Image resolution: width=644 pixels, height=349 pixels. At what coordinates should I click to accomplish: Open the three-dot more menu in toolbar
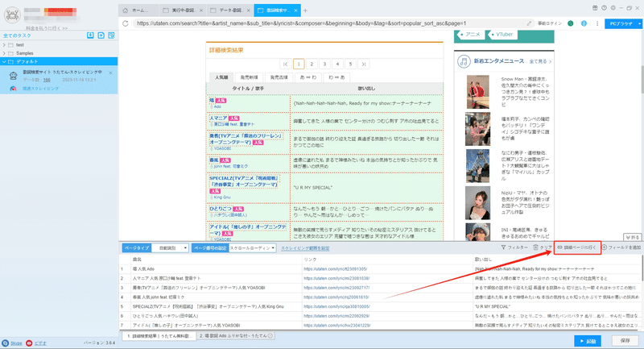click(x=597, y=23)
